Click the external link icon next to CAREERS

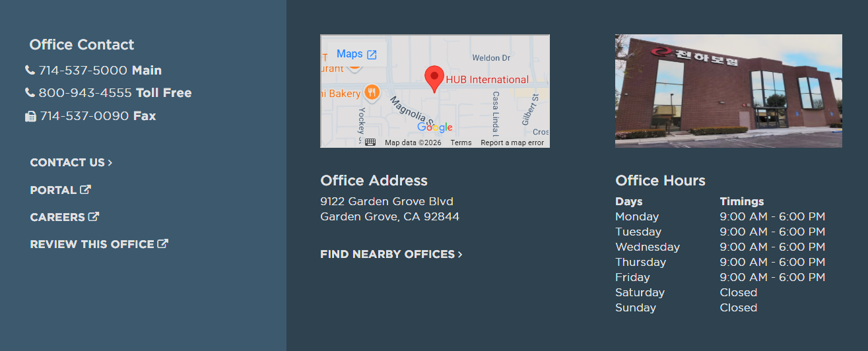click(x=94, y=217)
